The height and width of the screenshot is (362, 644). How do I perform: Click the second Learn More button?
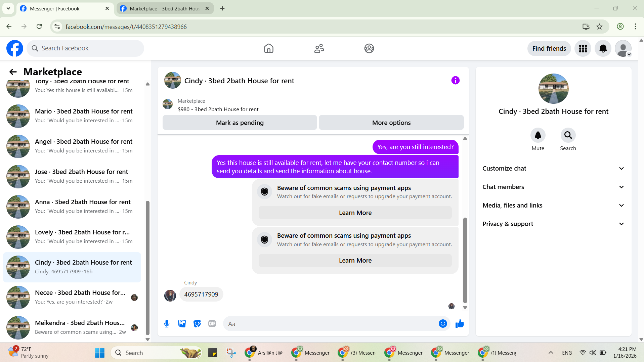355,261
